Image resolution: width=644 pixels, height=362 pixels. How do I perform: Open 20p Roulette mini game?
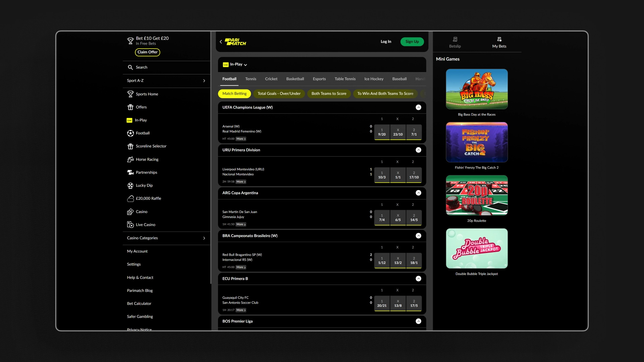tap(477, 195)
